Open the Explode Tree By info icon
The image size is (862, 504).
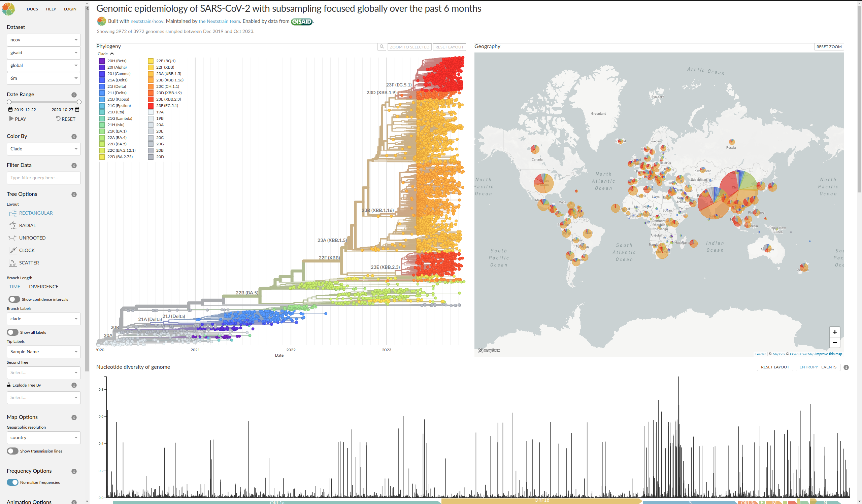[x=74, y=385]
